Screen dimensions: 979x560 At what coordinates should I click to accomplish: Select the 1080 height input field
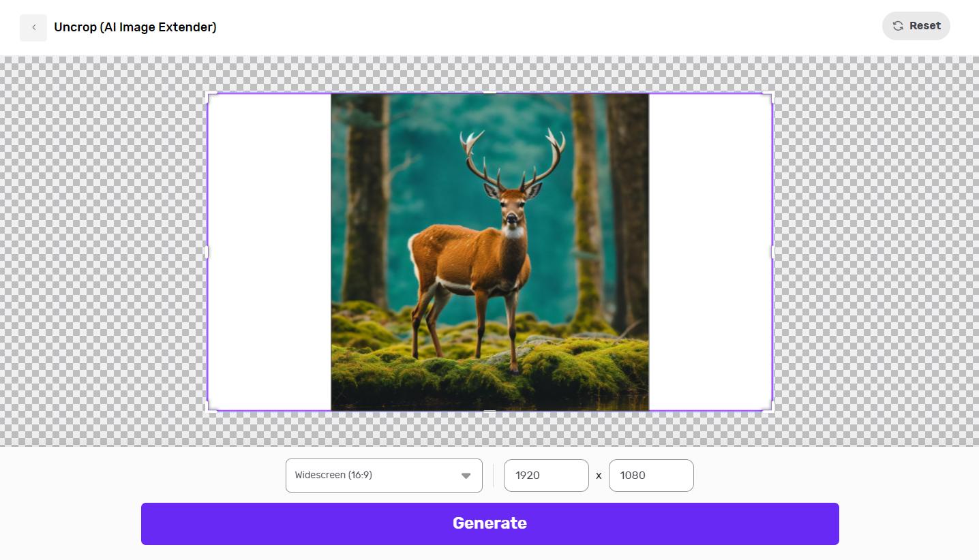click(x=650, y=475)
